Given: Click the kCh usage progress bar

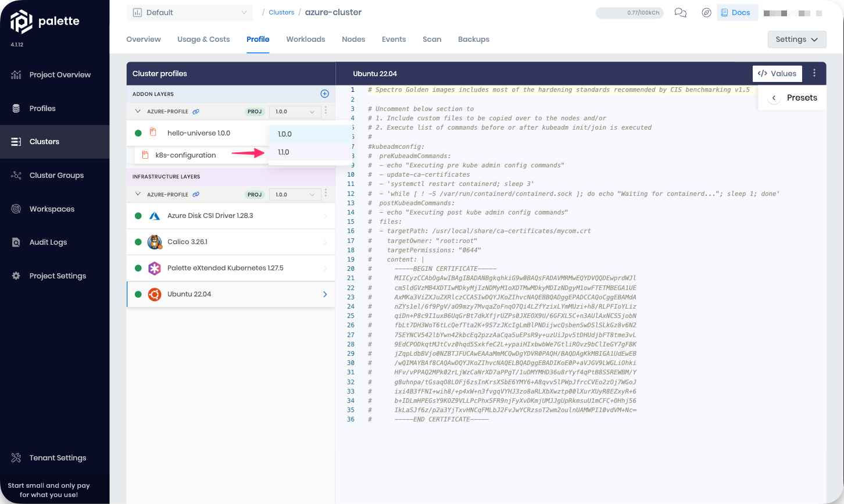Looking at the screenshot, I should pos(630,13).
